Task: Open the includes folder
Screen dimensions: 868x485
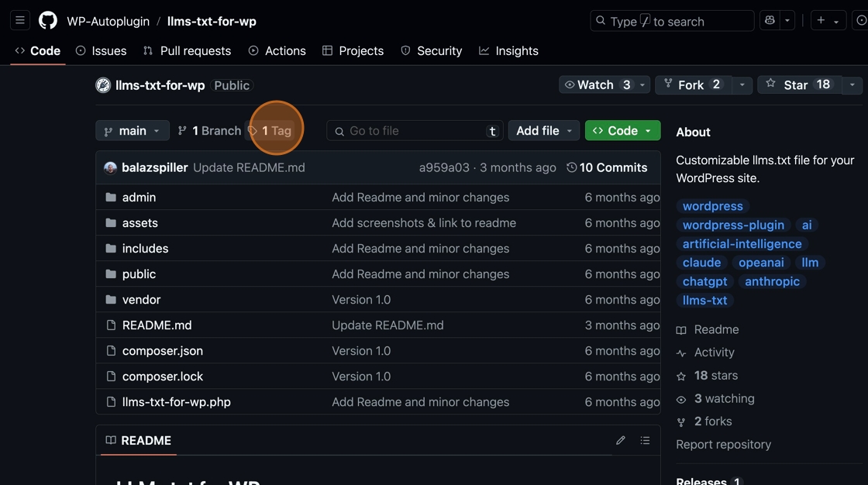Action: tap(145, 249)
